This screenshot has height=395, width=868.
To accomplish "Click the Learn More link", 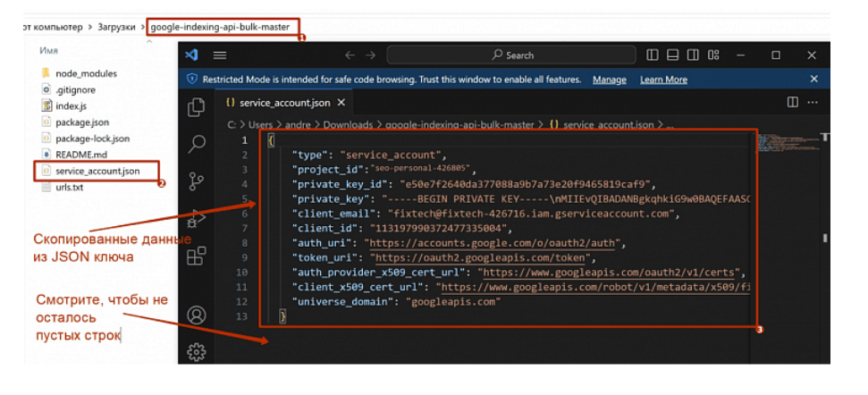I will pyautogui.click(x=663, y=80).
